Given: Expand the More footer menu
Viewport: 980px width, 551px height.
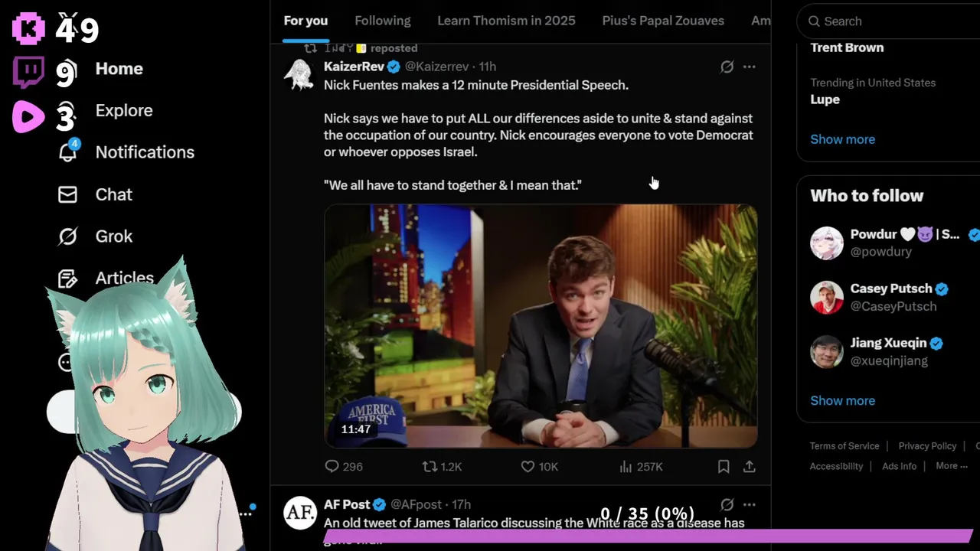Looking at the screenshot, I should 952,466.
